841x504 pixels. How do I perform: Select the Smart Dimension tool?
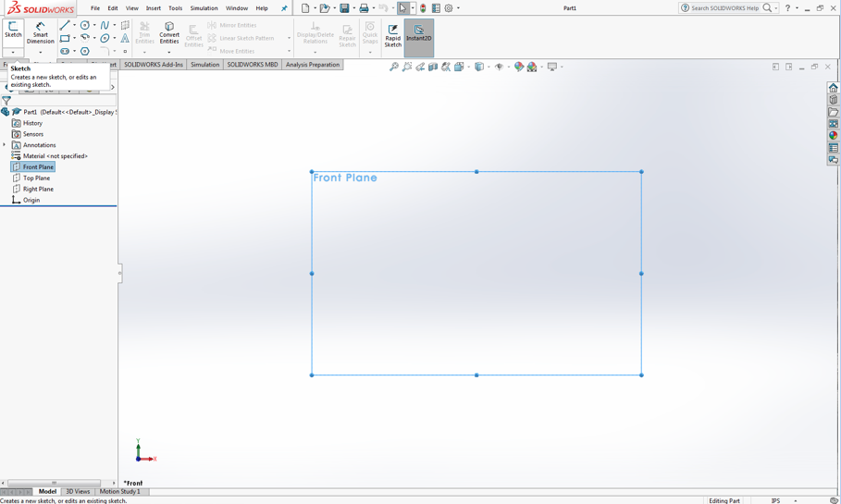tap(40, 33)
